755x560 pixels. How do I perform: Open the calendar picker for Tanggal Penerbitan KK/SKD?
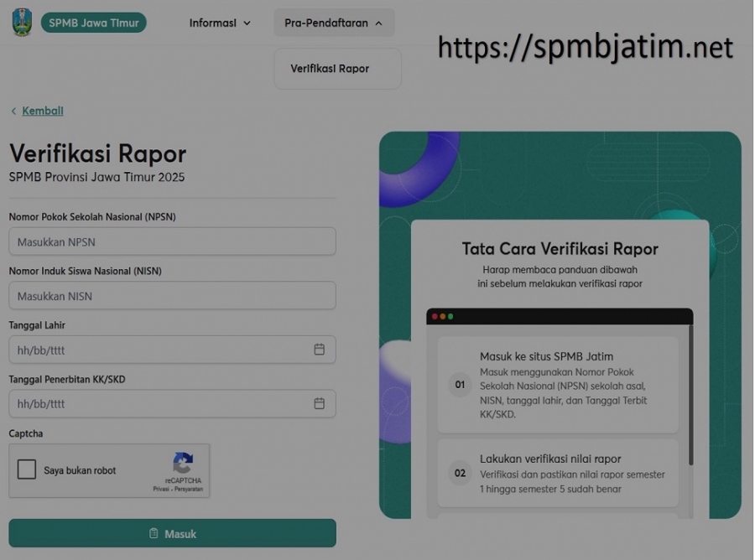point(319,403)
